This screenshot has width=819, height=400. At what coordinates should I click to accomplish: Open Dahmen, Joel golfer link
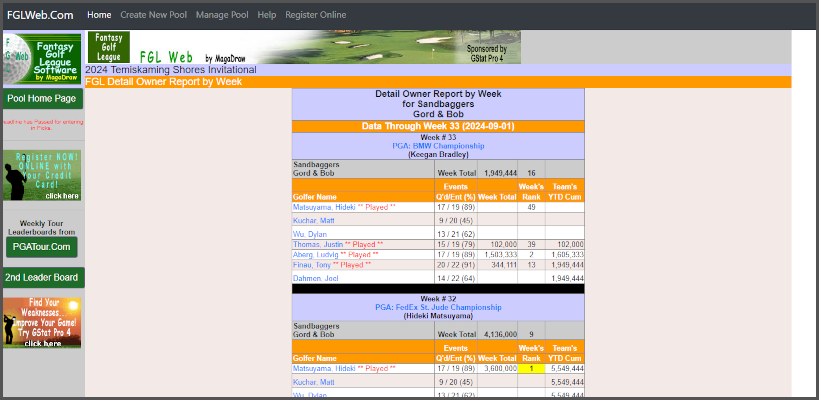315,278
